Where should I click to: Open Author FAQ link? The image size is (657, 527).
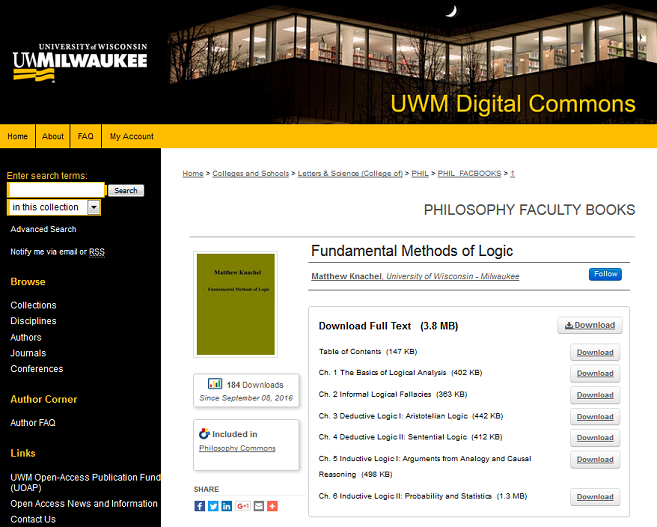(x=33, y=423)
